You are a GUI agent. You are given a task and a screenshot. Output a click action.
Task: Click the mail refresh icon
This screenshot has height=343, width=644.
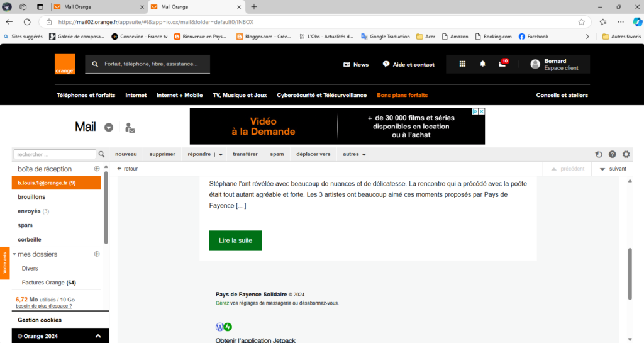[x=599, y=154]
